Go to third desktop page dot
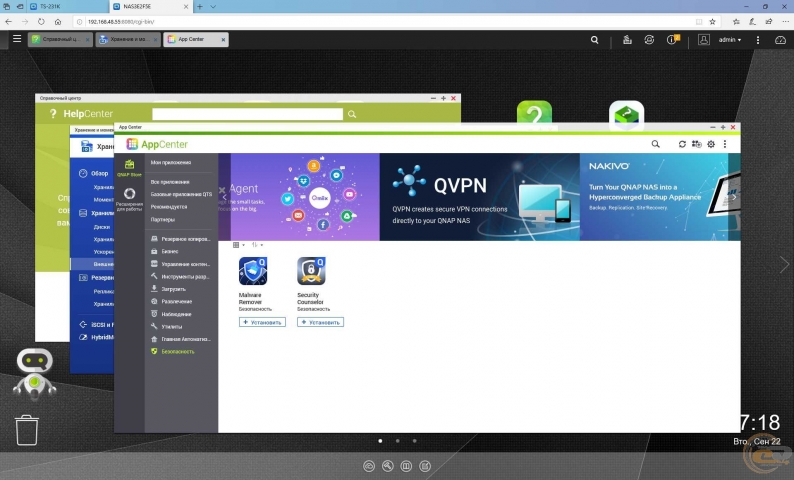The height and width of the screenshot is (480, 794). [x=415, y=441]
